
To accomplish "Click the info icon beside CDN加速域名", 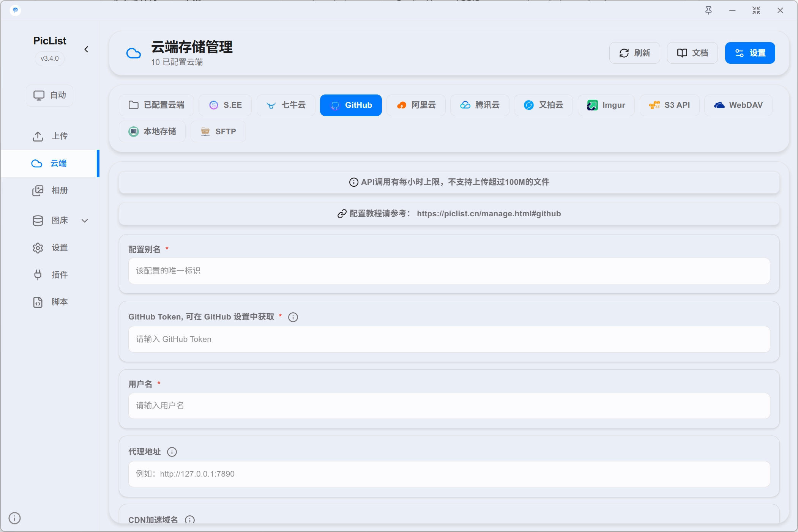I will [x=190, y=520].
